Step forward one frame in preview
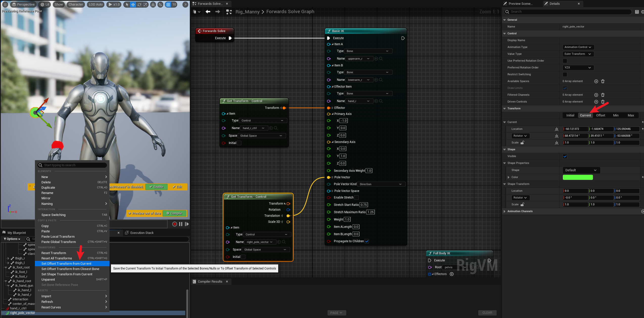Screen dimensions: 644x318 [187, 224]
